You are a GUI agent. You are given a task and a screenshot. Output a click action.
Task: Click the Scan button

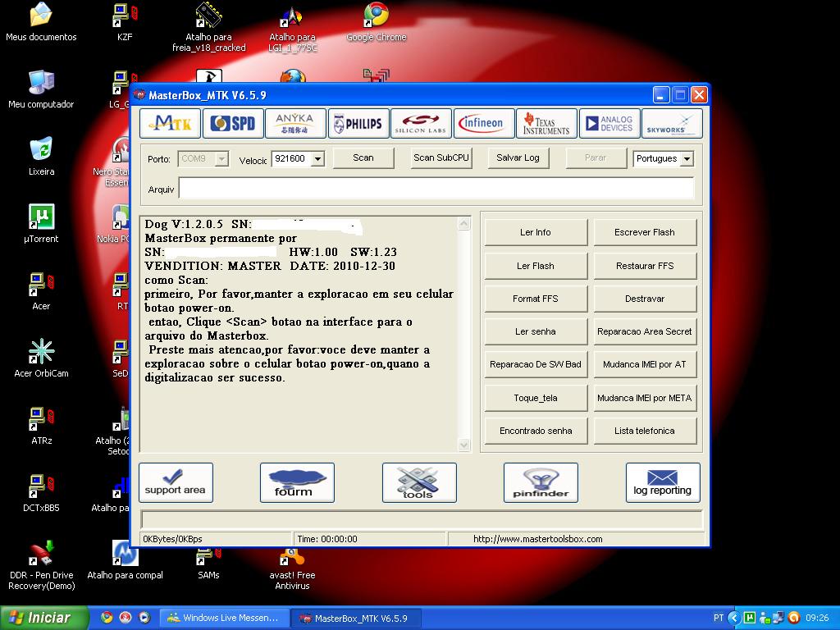[363, 157]
